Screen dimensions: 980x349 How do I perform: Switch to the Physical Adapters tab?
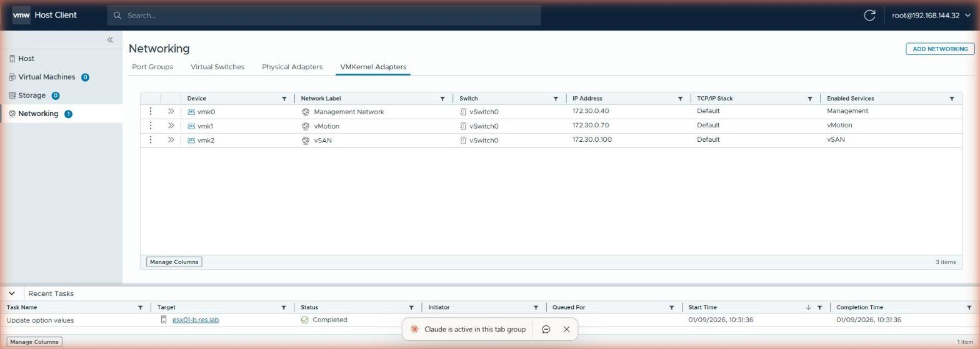292,67
